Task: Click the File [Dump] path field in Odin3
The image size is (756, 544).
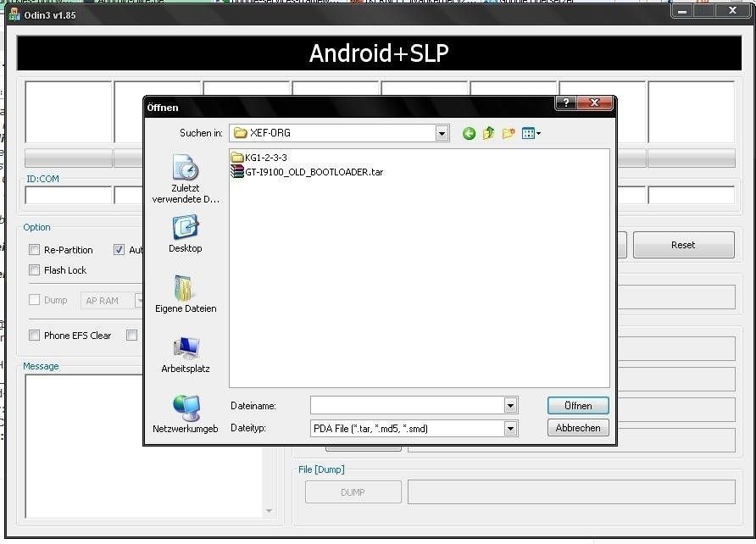Action: 571,492
